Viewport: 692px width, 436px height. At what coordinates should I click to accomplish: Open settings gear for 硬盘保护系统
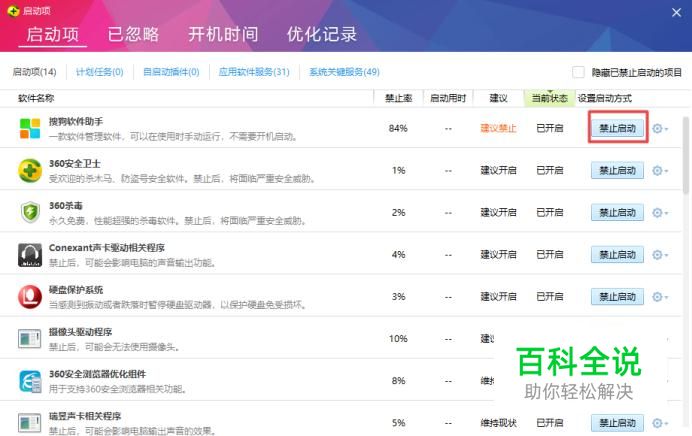660,297
